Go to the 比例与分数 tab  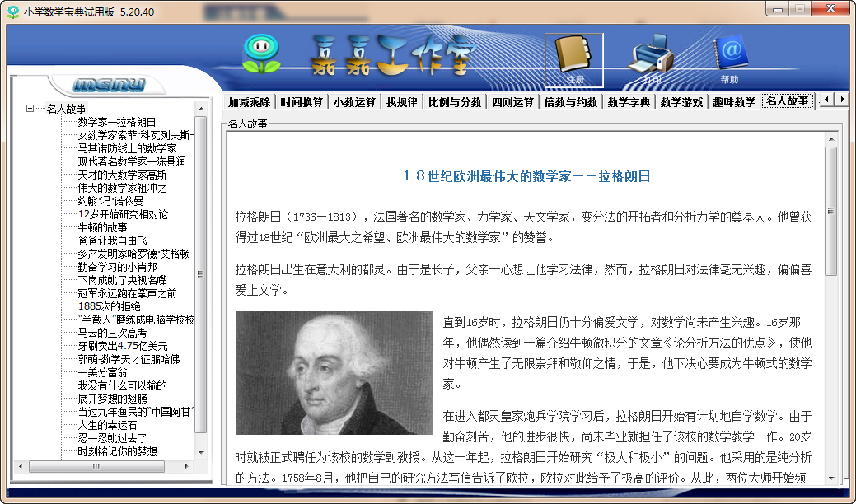(455, 102)
